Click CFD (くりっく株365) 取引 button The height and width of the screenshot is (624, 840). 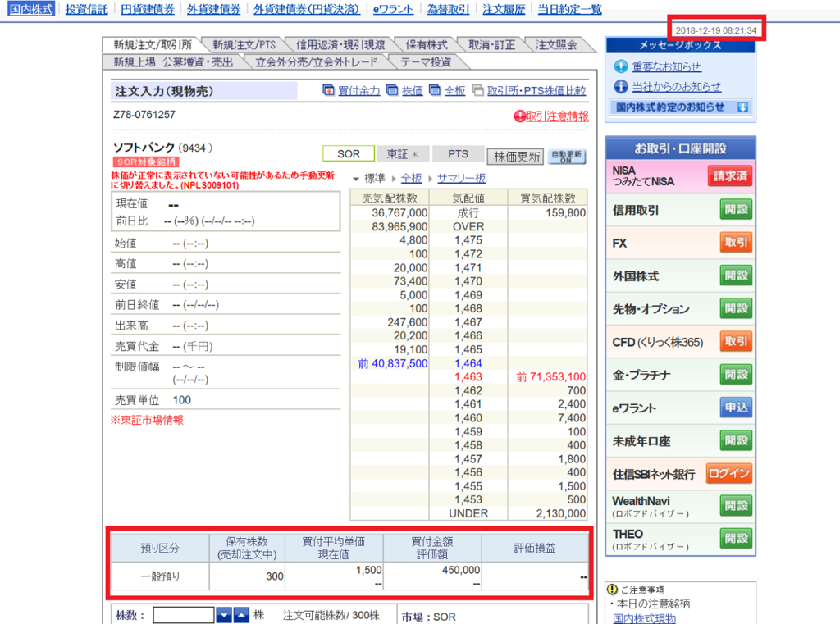pyautogui.click(x=736, y=341)
